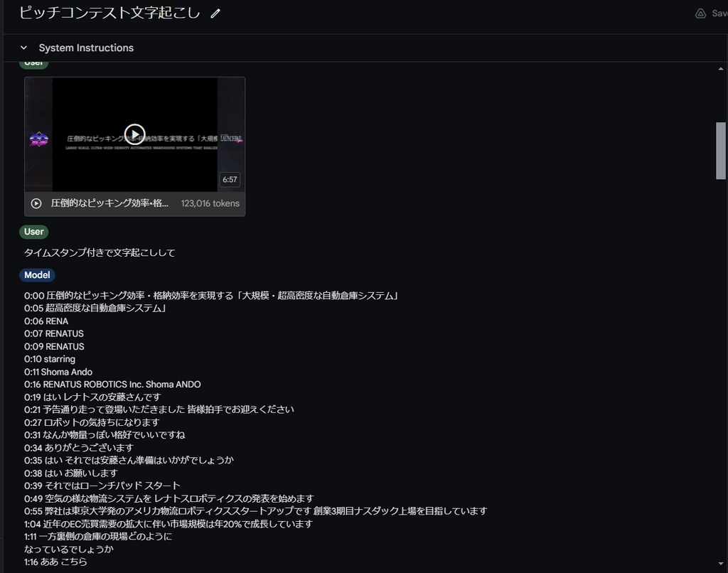Select line 0:21 予告通り走って登場いただきました
The width and height of the screenshot is (728, 573).
tap(159, 409)
